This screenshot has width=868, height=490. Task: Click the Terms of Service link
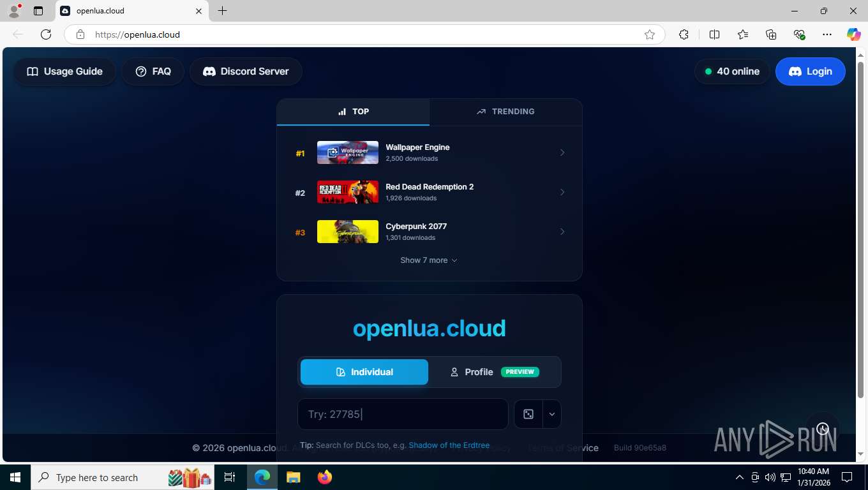click(x=564, y=448)
